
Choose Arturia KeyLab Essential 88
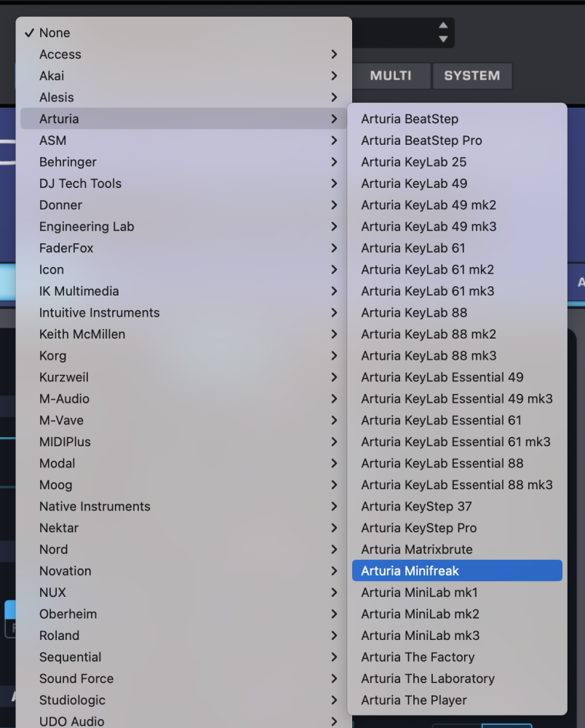point(457,463)
